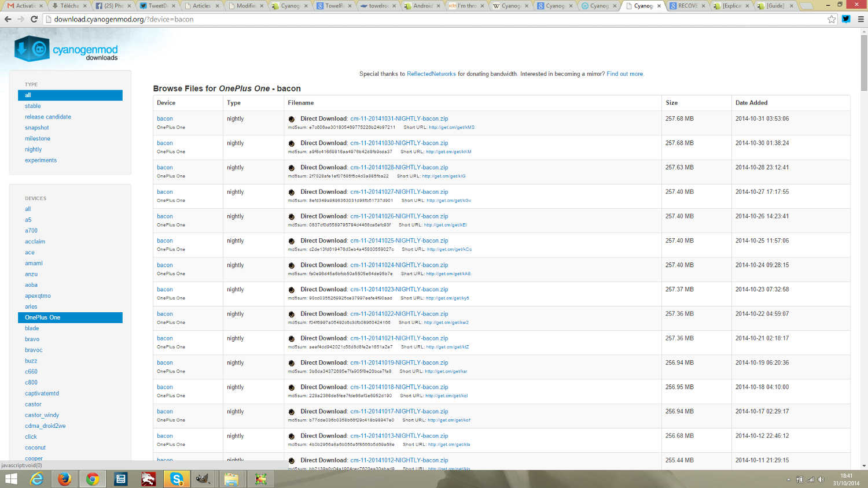868x488 pixels.
Task: Open the Chrome hamburger menu
Action: click(860, 19)
